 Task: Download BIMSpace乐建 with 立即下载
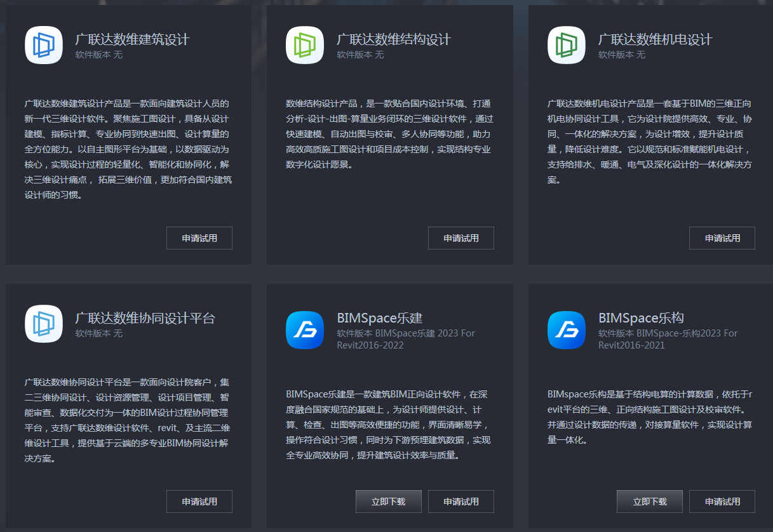[x=389, y=502]
